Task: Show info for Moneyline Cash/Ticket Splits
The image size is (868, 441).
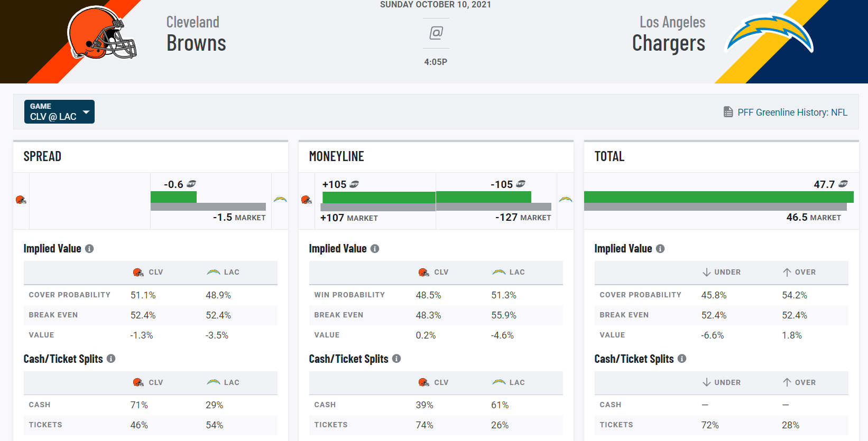Action: coord(396,359)
